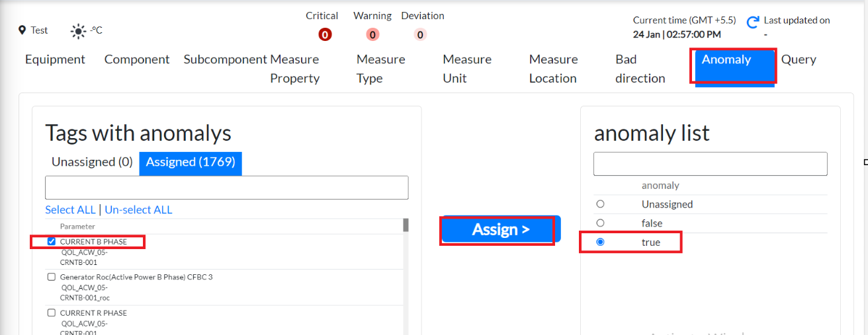868x335 pixels.
Task: Click the Un-select ALL link
Action: [138, 210]
